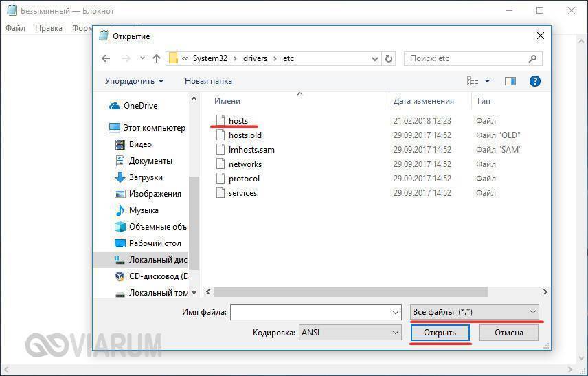Click the Музыка note icon
Screen dimensions: 588x376
tap(120, 210)
